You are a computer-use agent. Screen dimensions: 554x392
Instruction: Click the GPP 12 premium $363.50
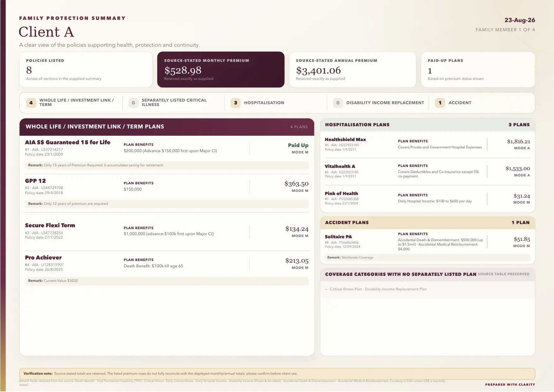click(296, 184)
